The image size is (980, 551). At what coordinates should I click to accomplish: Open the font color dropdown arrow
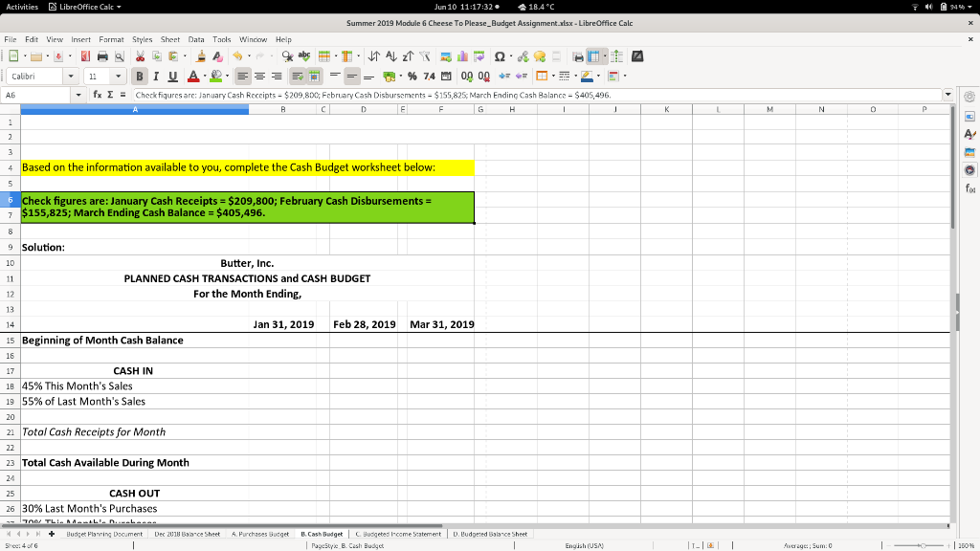[204, 76]
